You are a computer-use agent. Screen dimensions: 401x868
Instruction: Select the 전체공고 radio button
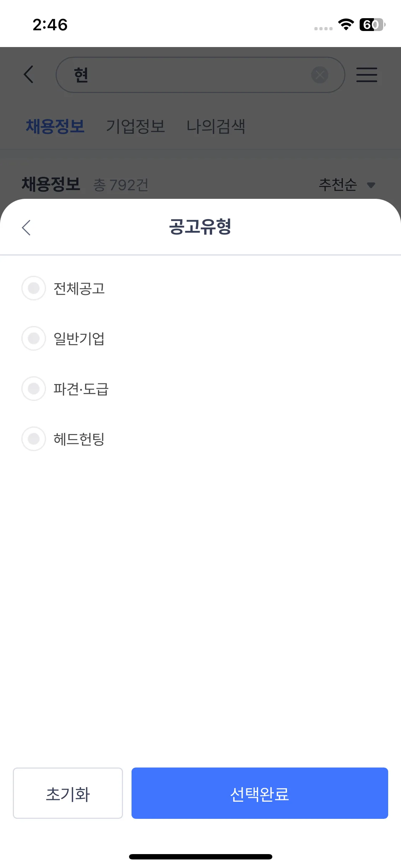tap(34, 288)
